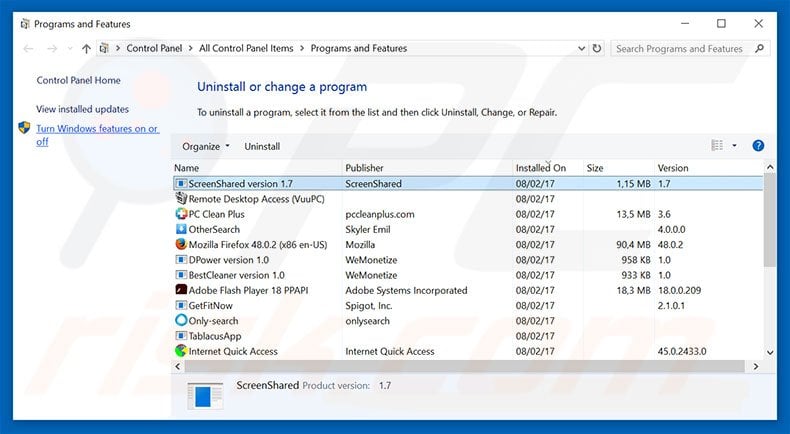790x434 pixels.
Task: Expand the address bar history dropdown
Action: point(581,48)
